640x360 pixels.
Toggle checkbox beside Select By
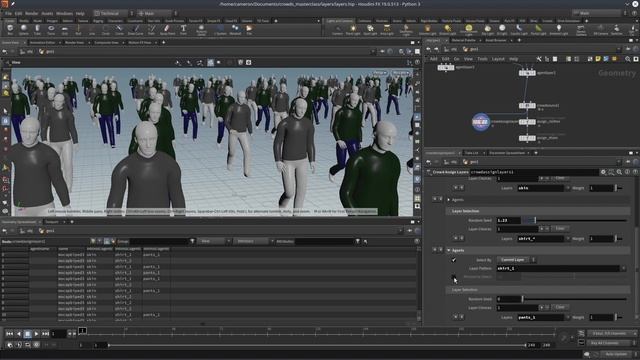click(x=454, y=260)
